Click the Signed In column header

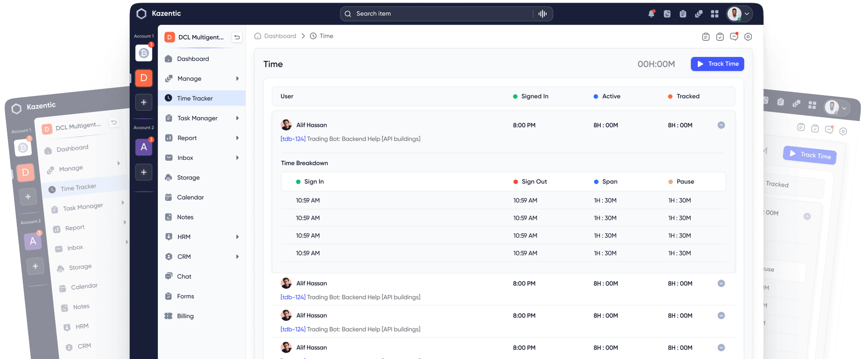point(530,96)
